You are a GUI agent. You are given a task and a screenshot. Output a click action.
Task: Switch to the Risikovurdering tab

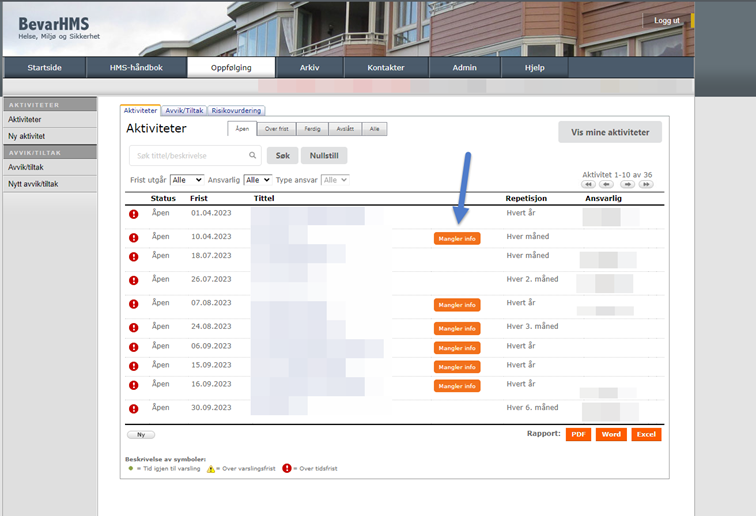click(x=236, y=111)
